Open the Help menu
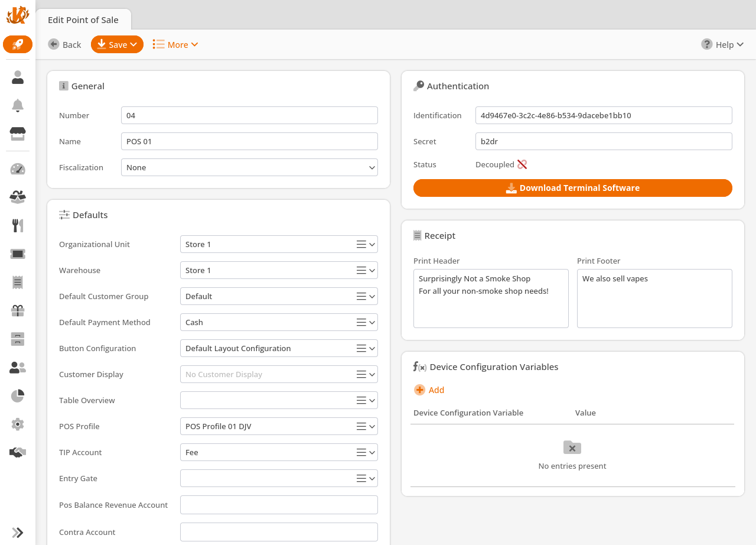The width and height of the screenshot is (756, 545). point(722,45)
